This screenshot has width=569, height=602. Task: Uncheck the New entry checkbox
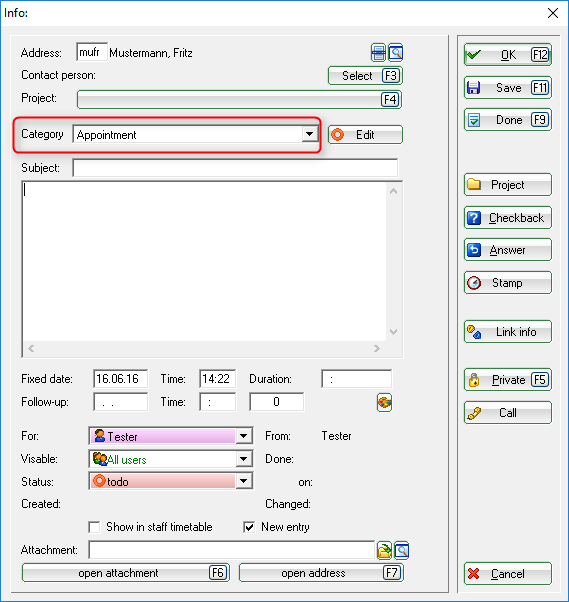pyautogui.click(x=249, y=527)
